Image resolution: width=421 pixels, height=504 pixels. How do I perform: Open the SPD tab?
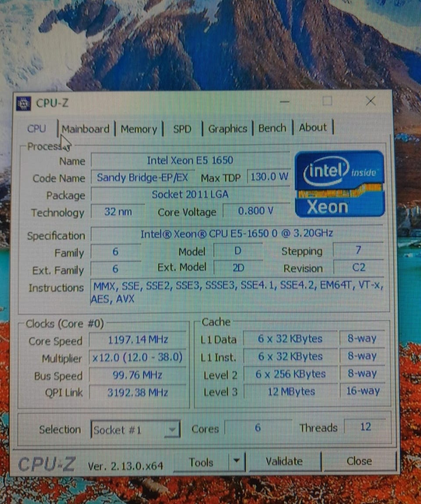click(x=182, y=129)
